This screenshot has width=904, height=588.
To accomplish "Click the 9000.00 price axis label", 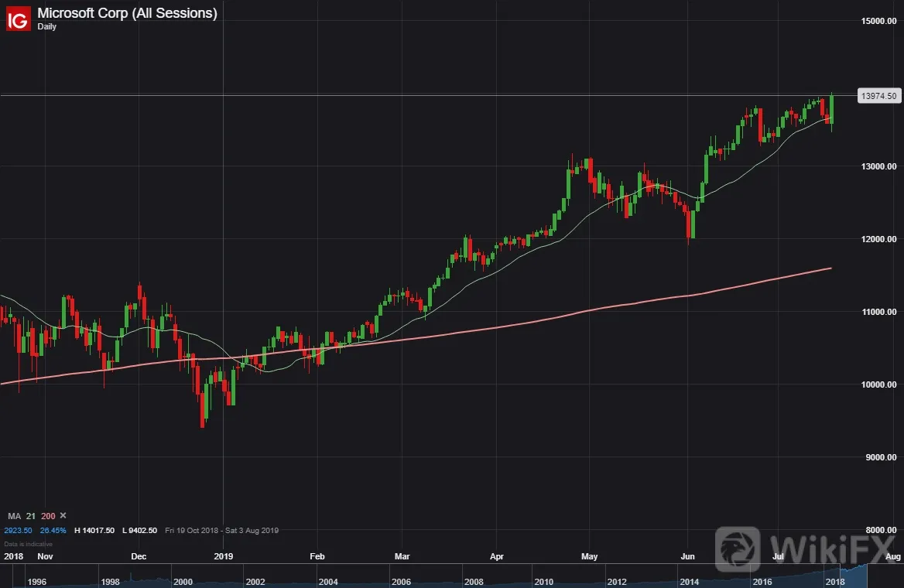I will (880, 457).
